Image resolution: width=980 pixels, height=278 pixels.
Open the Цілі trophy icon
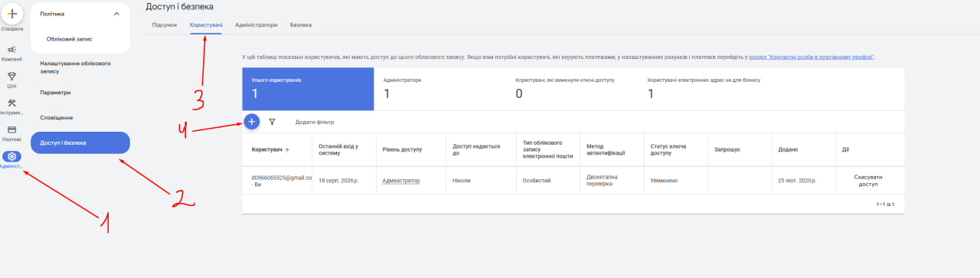(11, 76)
